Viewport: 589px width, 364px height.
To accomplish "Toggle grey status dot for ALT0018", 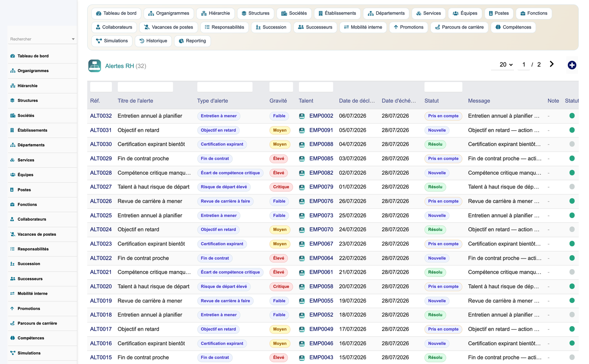I will 572,315.
